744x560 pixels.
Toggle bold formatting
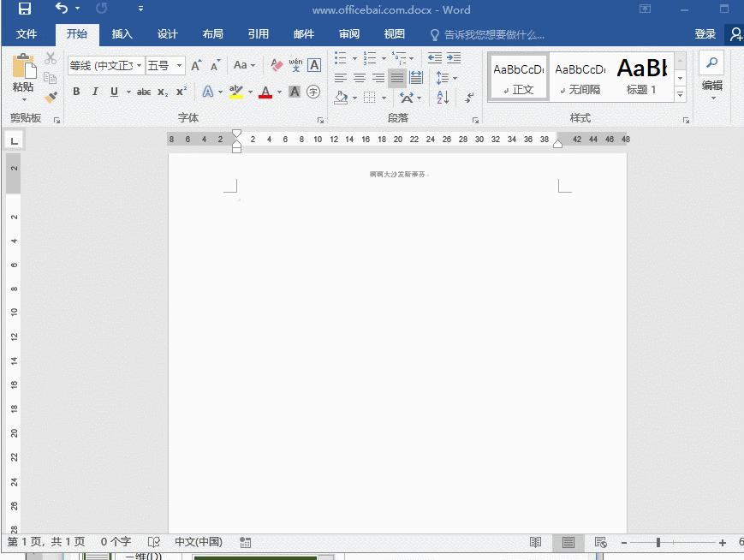76,92
